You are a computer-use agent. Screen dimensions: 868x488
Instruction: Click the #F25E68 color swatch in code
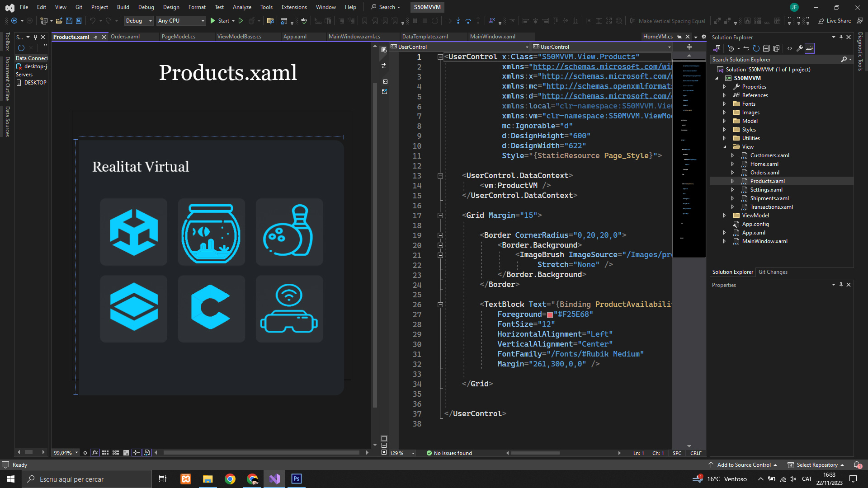click(550, 314)
